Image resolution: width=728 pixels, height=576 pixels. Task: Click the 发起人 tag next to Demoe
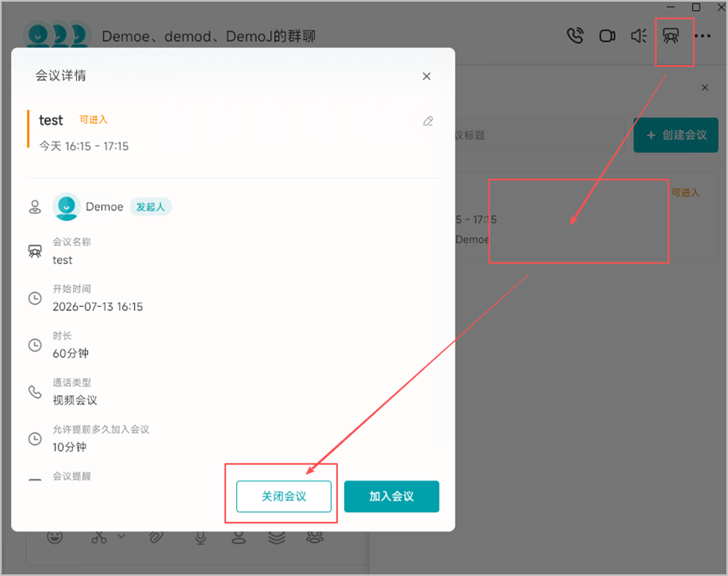pyautogui.click(x=151, y=207)
